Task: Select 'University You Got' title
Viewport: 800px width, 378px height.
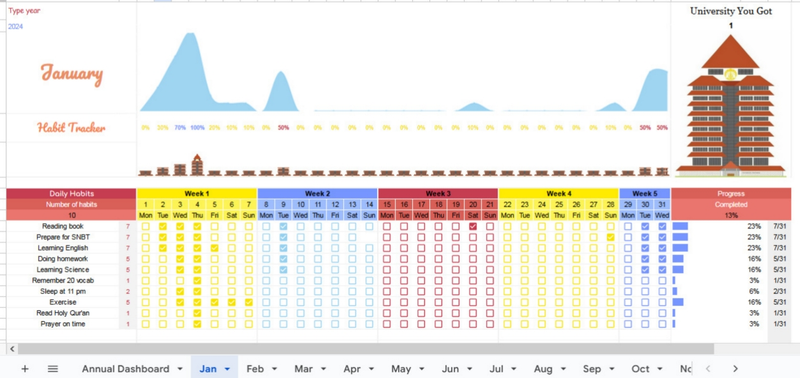Action: (731, 11)
